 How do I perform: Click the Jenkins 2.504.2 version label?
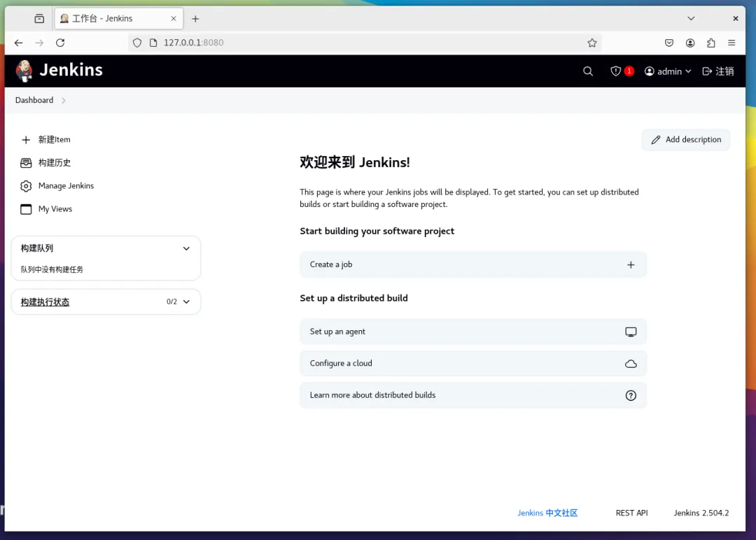click(x=701, y=513)
